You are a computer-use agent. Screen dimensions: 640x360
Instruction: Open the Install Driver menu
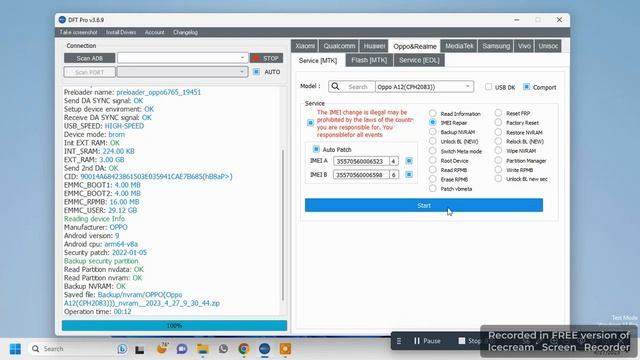point(121,32)
